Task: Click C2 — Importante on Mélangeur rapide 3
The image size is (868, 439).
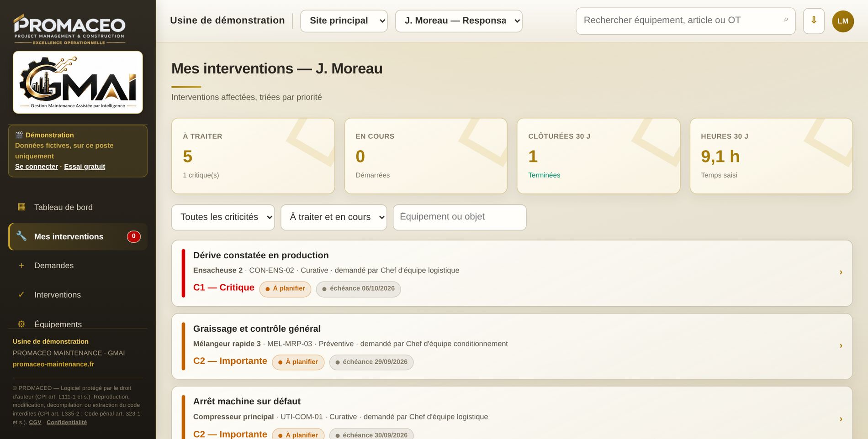Action: (x=230, y=361)
